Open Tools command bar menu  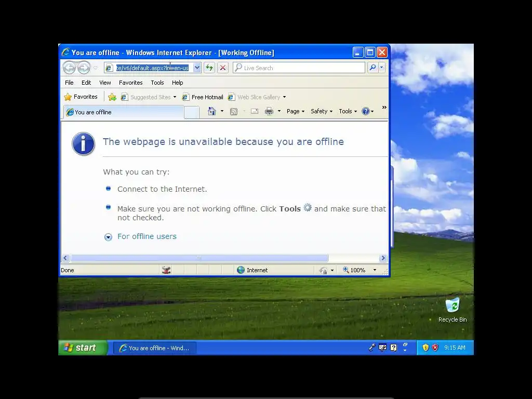point(348,111)
